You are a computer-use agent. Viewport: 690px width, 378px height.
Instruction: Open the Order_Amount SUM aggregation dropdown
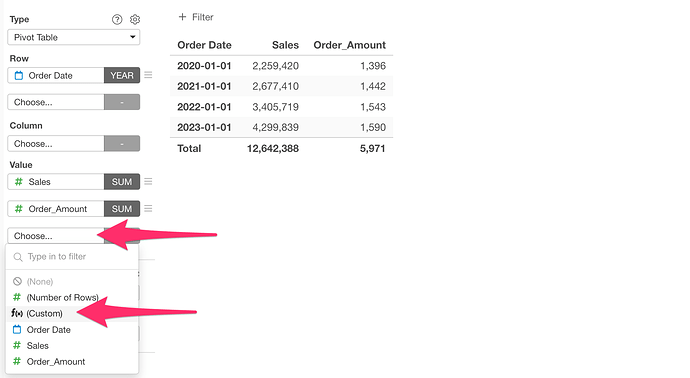pos(122,209)
